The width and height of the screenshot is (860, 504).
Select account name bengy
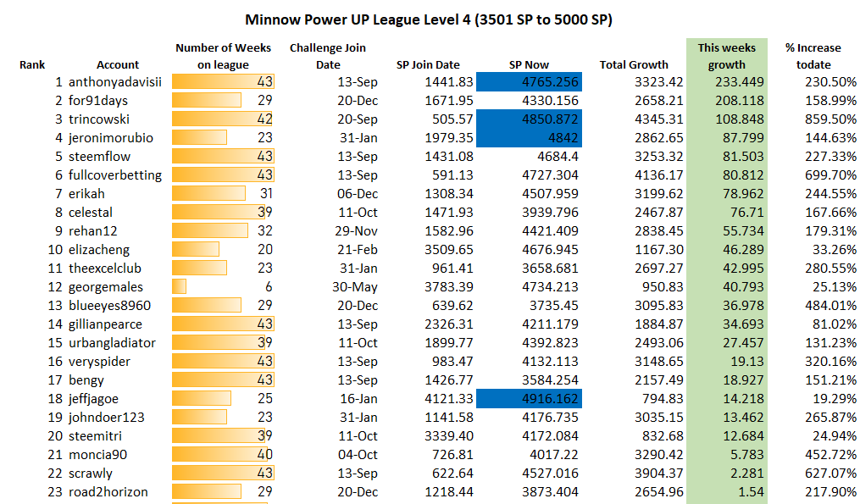[x=86, y=380]
